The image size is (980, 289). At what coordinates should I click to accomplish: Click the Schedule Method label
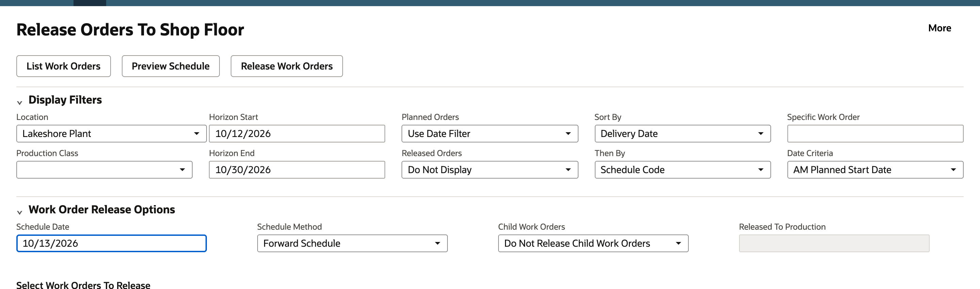click(290, 227)
